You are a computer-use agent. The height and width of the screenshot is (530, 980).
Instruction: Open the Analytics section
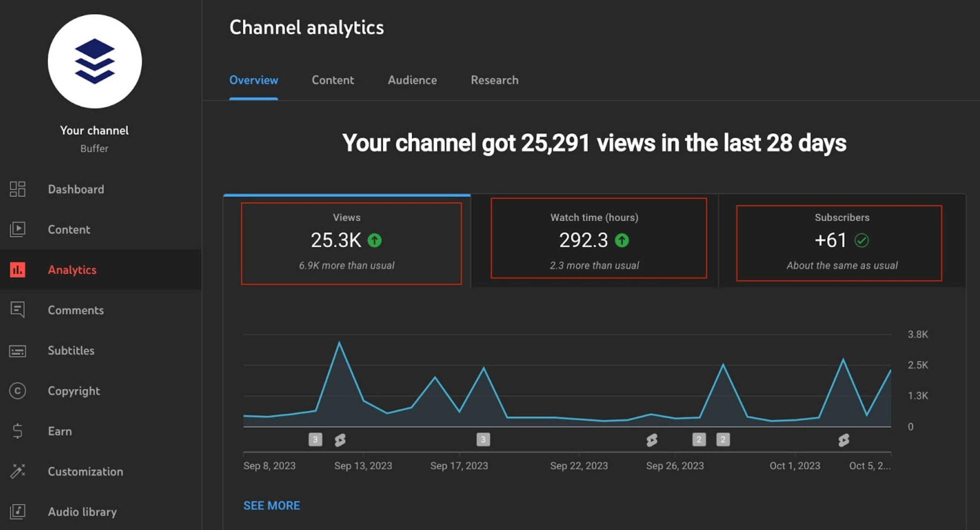pyautogui.click(x=72, y=270)
